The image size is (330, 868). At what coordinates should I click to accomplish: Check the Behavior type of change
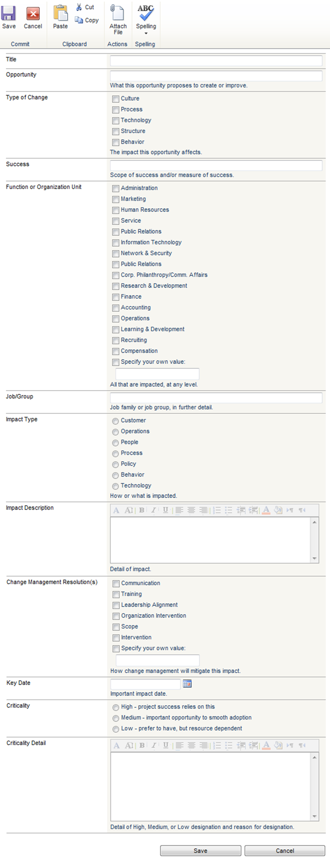point(115,142)
